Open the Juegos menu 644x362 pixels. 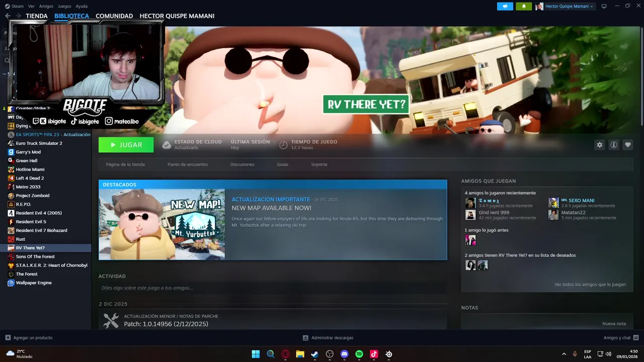point(64,6)
